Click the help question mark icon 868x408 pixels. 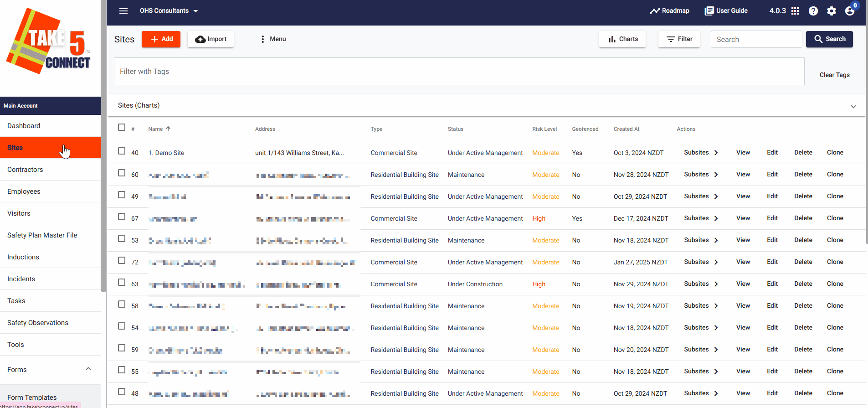click(813, 11)
